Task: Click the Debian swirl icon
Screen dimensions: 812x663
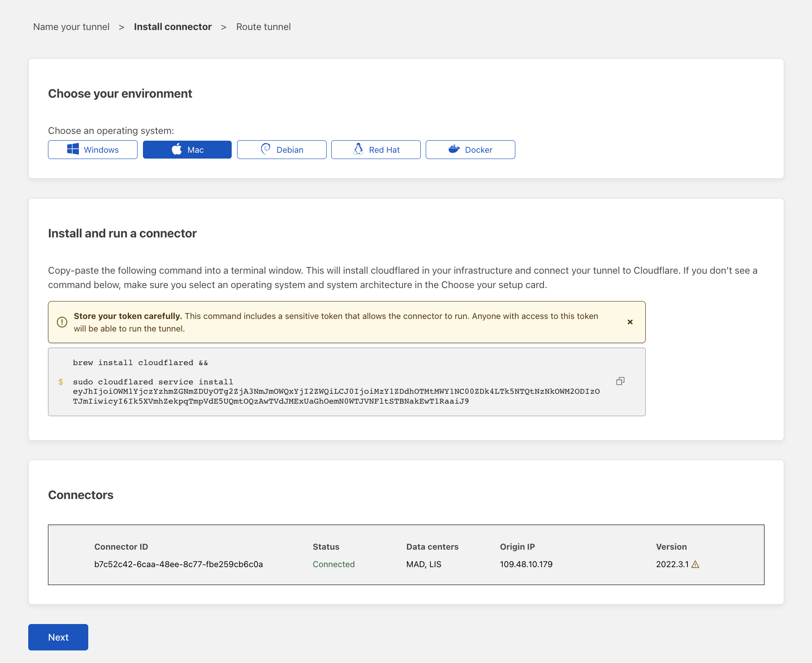Action: click(x=265, y=149)
